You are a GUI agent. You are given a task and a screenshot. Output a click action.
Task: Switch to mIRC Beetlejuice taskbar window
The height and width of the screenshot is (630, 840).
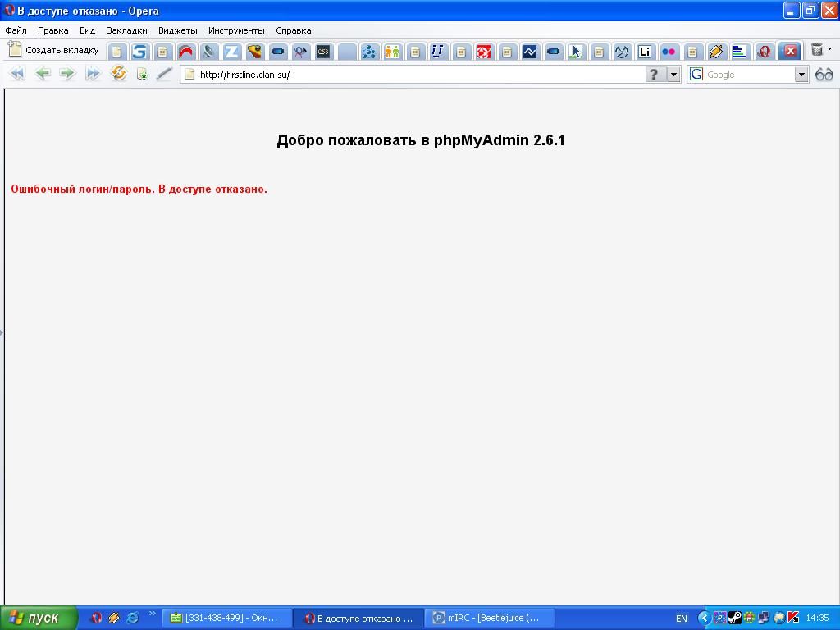(491, 619)
